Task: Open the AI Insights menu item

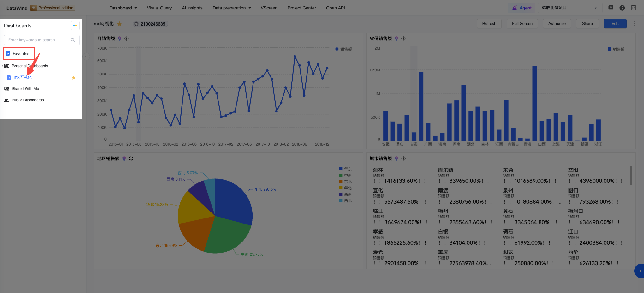Action: click(192, 8)
